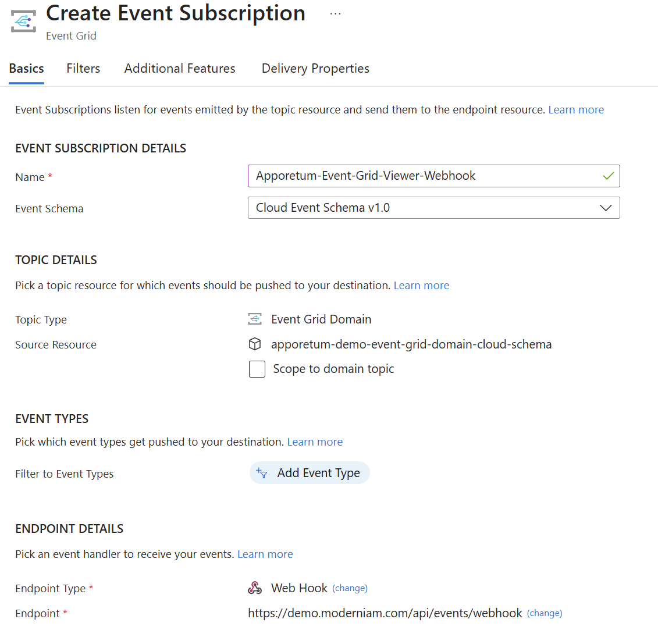Screen dimensions: 658x644
Task: Click the Create Event Subscription title
Action: (x=176, y=13)
